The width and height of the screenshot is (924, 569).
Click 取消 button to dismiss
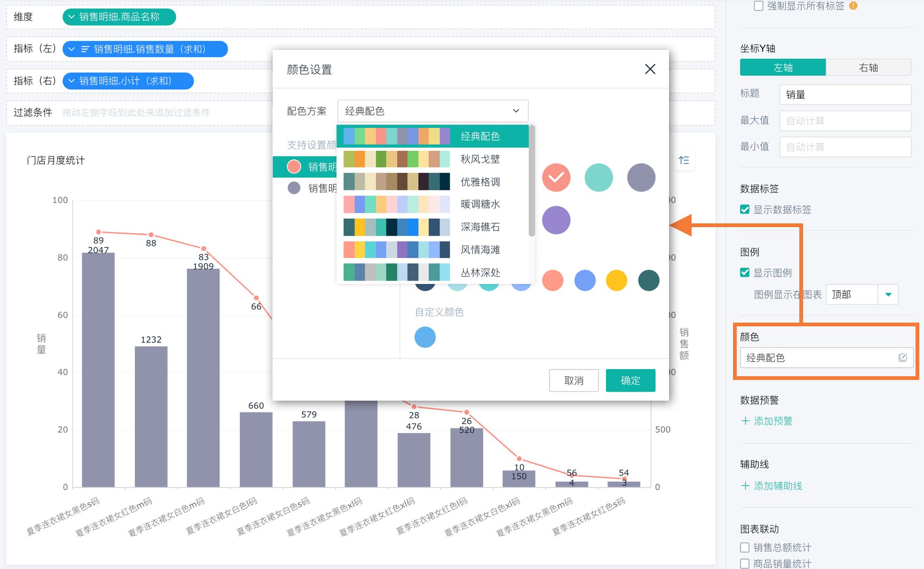pyautogui.click(x=574, y=380)
